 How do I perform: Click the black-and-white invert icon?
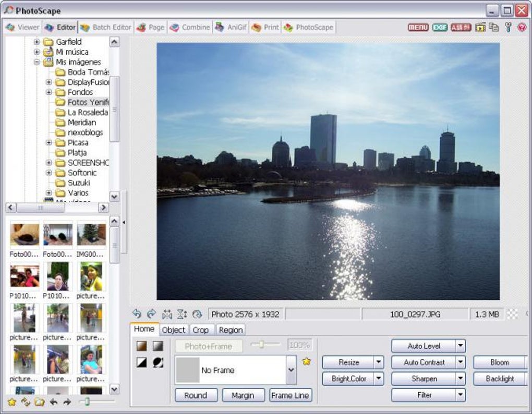(x=141, y=362)
